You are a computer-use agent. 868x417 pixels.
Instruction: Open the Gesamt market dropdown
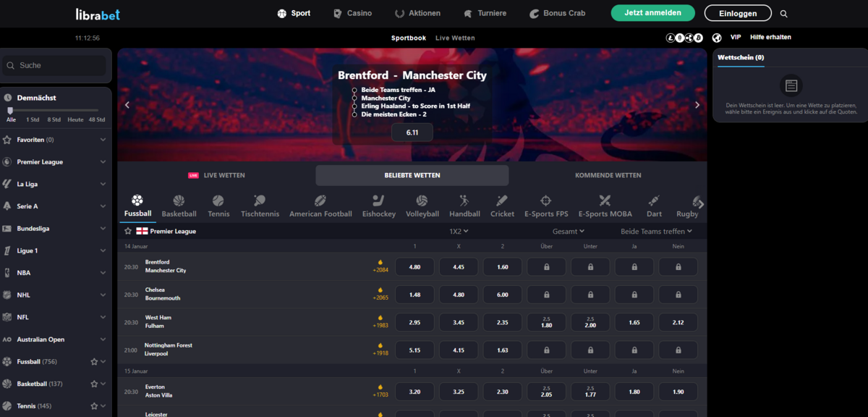pos(568,232)
